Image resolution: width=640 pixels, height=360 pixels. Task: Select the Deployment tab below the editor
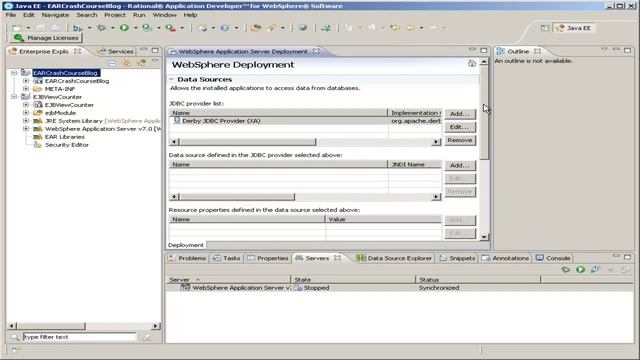[186, 245]
